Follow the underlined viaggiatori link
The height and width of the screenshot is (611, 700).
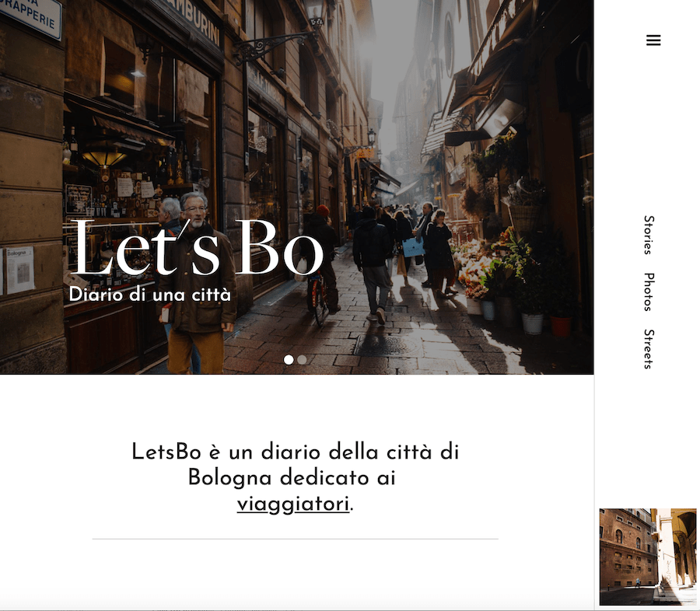(x=293, y=505)
